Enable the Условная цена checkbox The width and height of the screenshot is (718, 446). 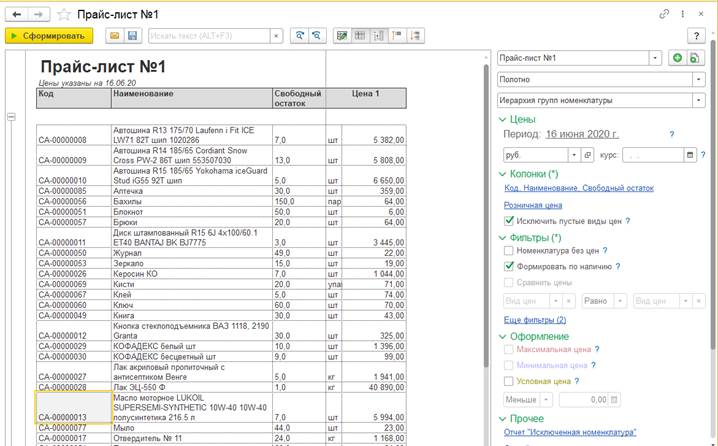(x=510, y=381)
